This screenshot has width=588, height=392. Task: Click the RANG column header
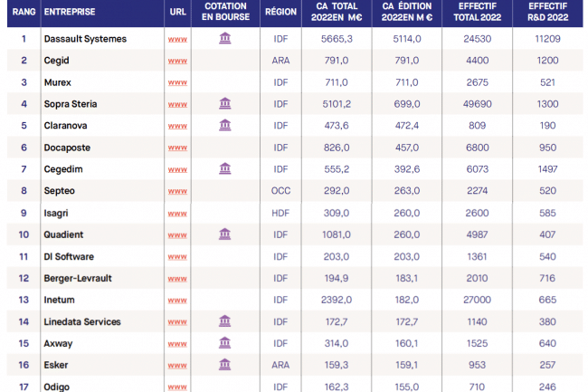(24, 12)
